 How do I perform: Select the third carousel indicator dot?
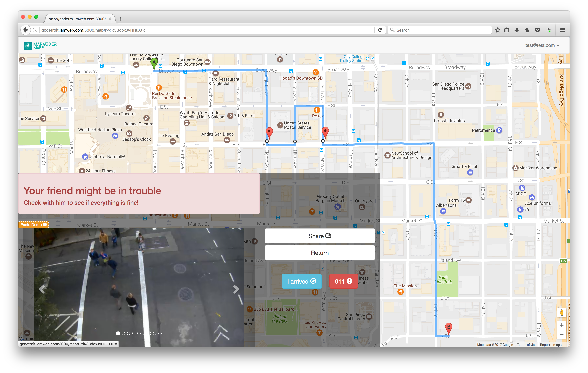pyautogui.click(x=128, y=333)
